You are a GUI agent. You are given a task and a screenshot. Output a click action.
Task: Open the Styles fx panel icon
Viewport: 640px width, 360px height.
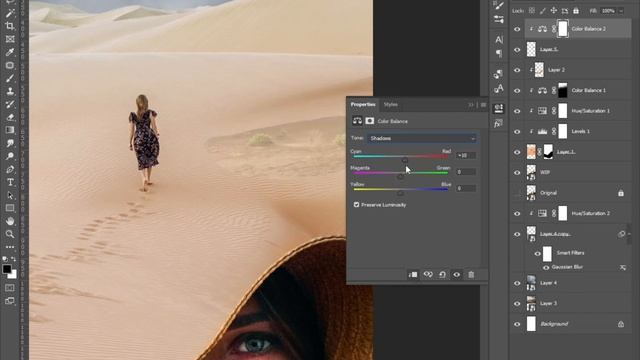click(x=499, y=124)
